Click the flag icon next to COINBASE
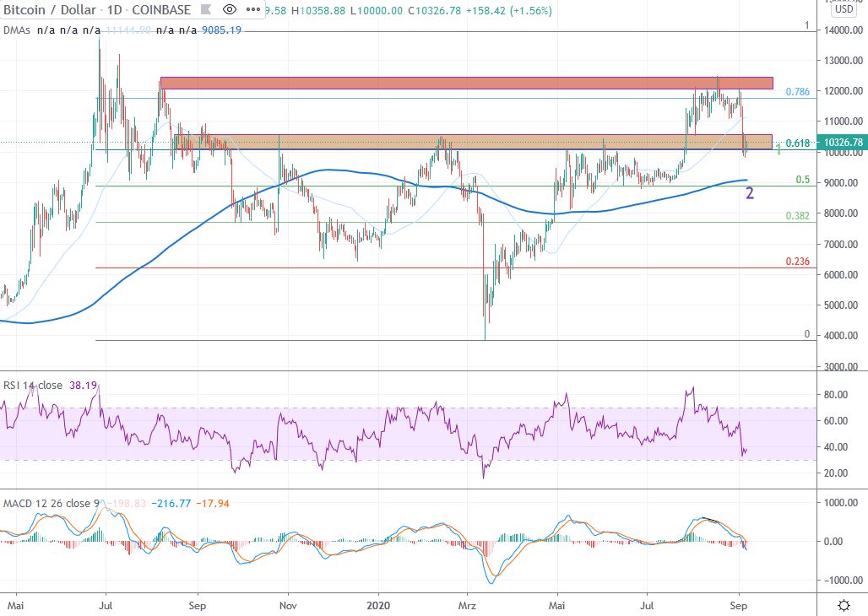The width and height of the screenshot is (868, 616). pyautogui.click(x=204, y=10)
